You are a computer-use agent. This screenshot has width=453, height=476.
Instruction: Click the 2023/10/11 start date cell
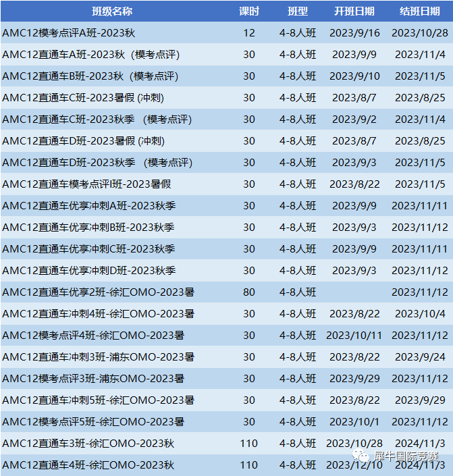[x=354, y=335]
